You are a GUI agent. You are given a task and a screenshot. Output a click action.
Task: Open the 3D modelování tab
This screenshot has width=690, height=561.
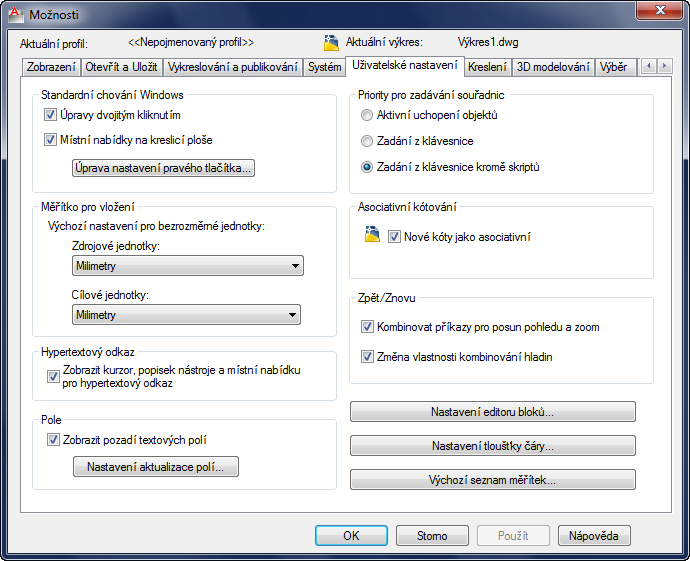point(553,67)
